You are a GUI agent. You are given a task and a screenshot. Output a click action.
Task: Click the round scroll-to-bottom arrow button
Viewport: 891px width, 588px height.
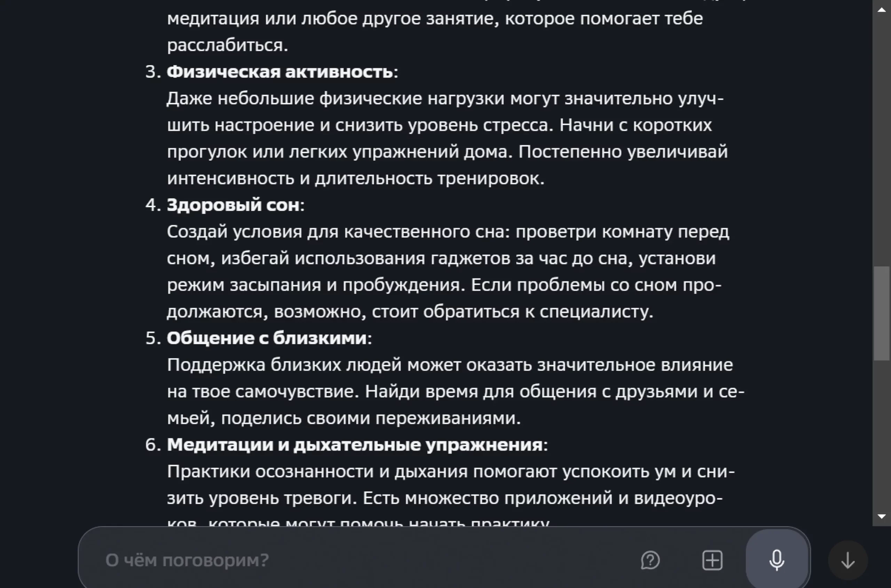click(x=847, y=560)
